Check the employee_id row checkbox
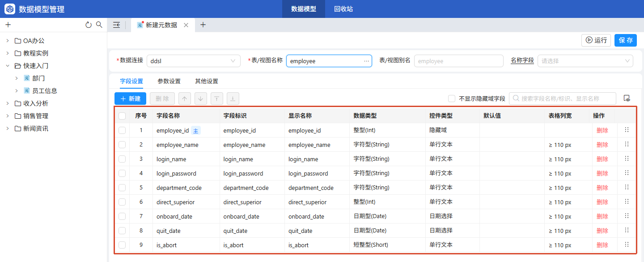 click(122, 130)
